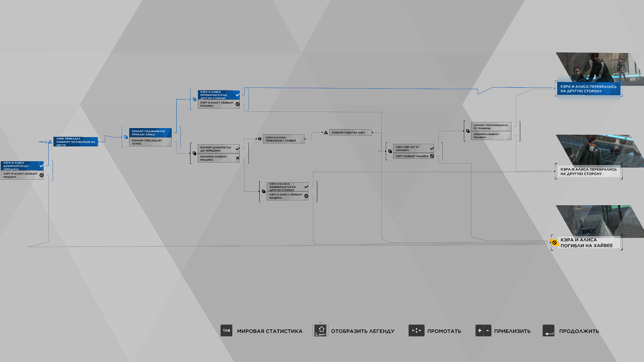Screen dimensions: 644x362
Task: Click triangle icon beside КОННОР СХВАТИЛ КЭРУ
Action: click(326, 132)
